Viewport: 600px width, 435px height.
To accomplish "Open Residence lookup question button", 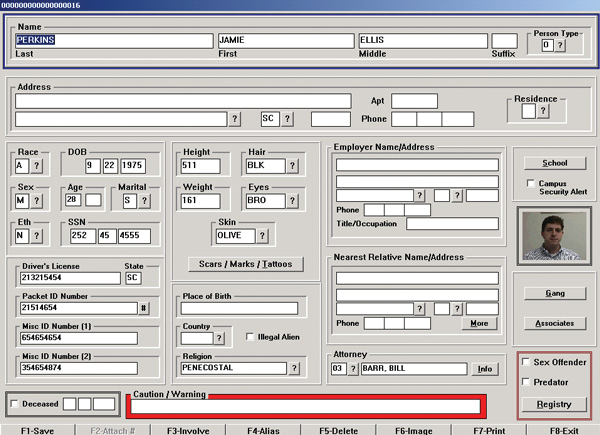I will 543,111.
